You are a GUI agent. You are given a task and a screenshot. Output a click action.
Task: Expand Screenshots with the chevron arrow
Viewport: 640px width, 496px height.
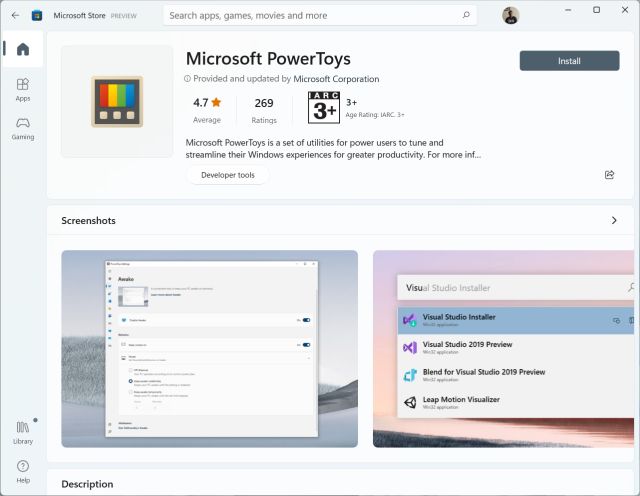point(614,220)
